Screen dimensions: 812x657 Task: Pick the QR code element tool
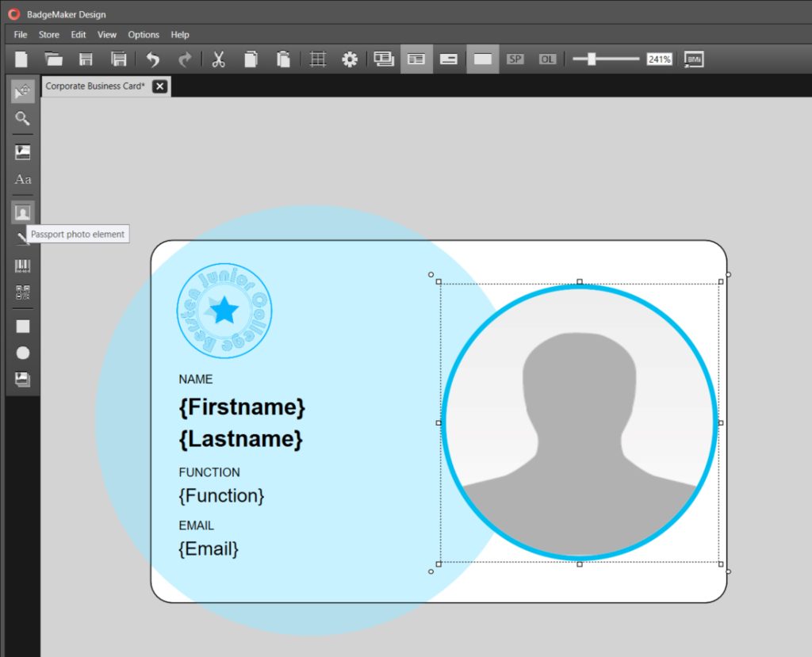click(x=21, y=292)
